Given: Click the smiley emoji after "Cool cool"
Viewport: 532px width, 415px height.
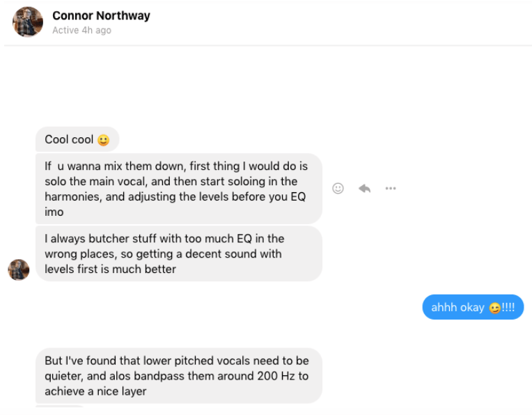Looking at the screenshot, I should 103,140.
